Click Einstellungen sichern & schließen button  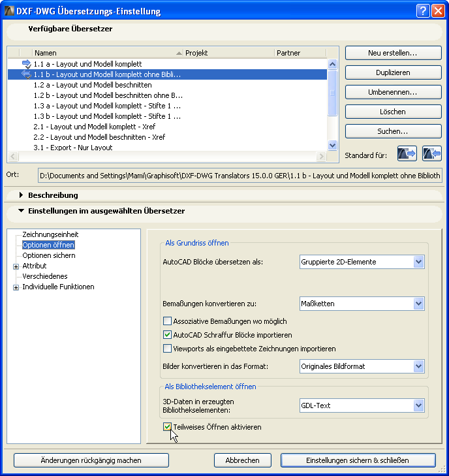tap(358, 460)
